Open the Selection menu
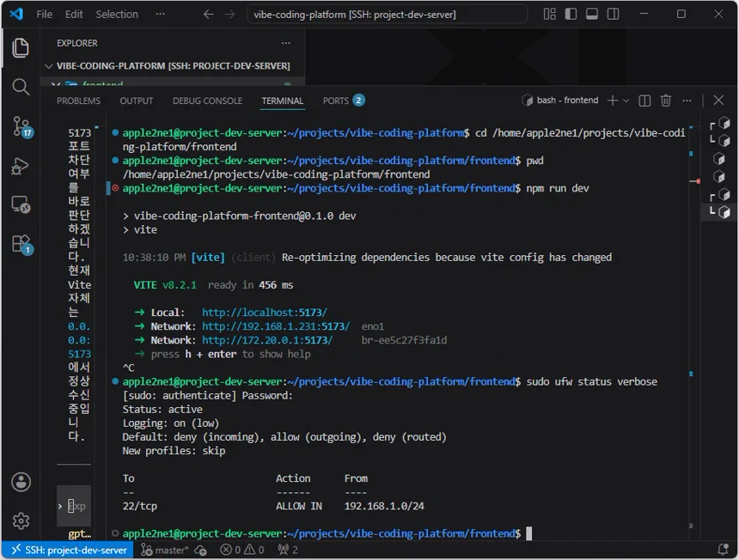 click(x=117, y=14)
